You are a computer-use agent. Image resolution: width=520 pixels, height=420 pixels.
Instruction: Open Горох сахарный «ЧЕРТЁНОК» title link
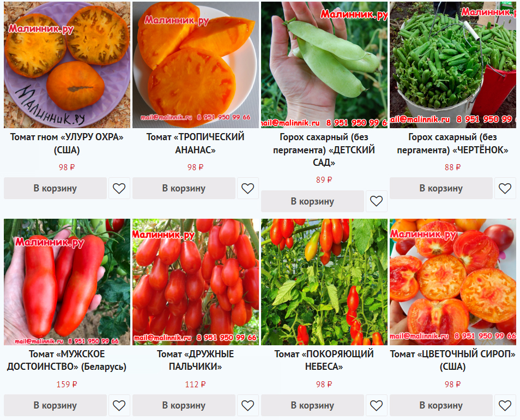452,143
